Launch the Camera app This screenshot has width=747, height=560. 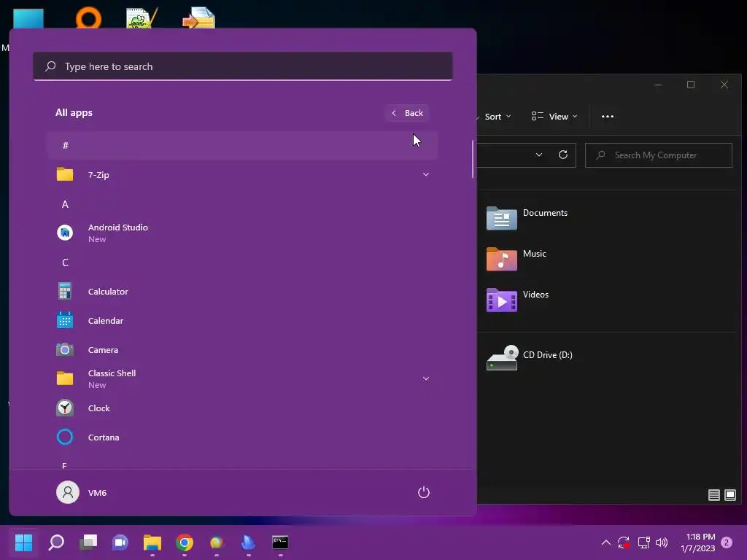242,349
